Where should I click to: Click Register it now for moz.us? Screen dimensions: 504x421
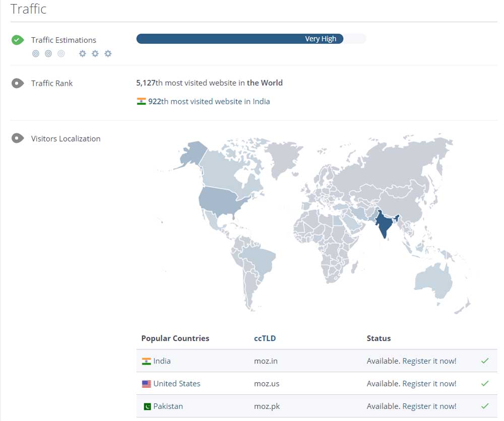[429, 383]
